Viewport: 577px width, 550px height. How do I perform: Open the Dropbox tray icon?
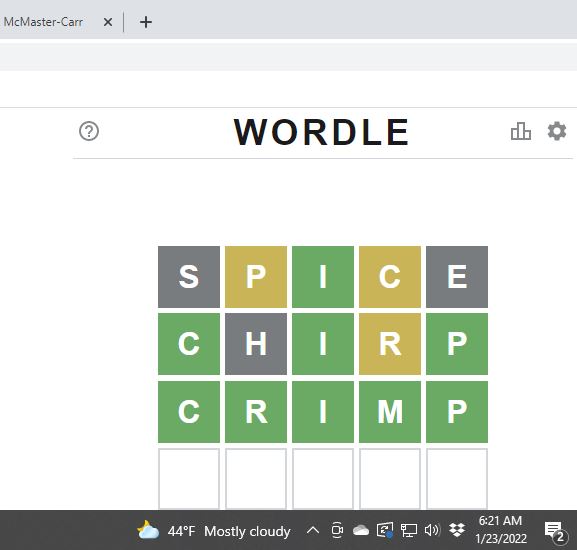click(457, 530)
